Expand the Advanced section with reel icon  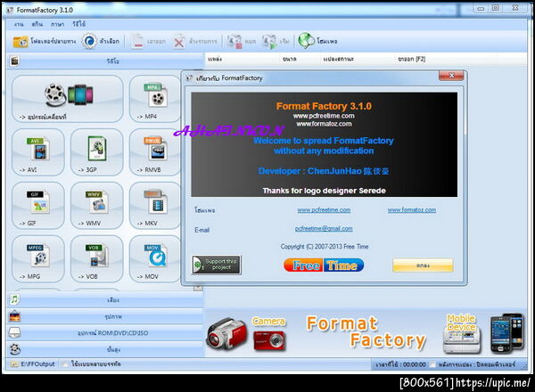(105, 349)
